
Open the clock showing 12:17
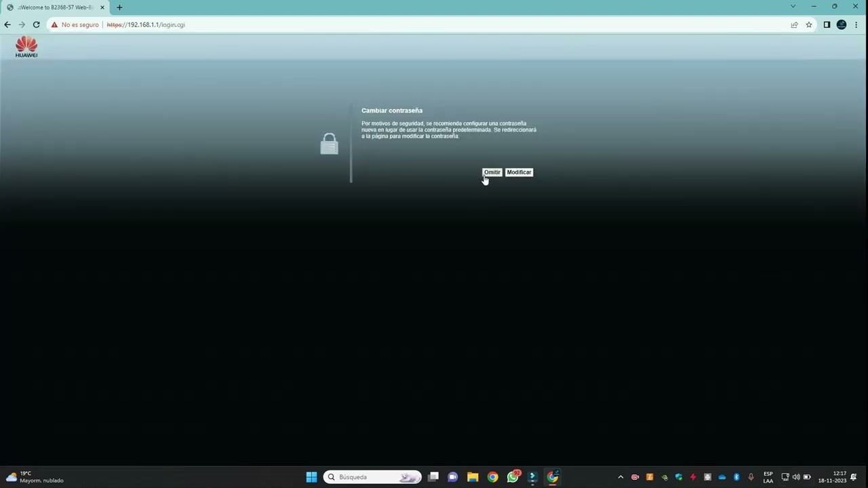pos(832,477)
